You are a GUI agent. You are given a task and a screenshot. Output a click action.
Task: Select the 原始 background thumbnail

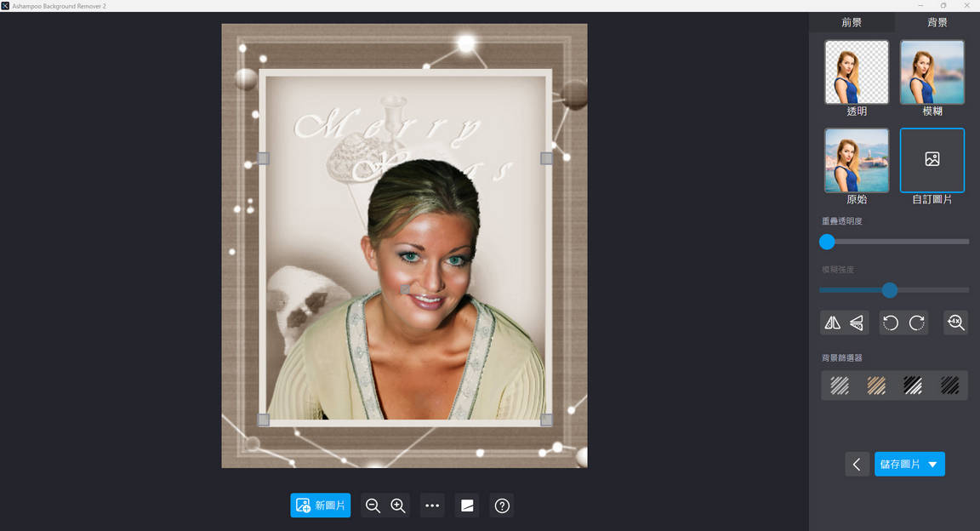pyautogui.click(x=857, y=160)
